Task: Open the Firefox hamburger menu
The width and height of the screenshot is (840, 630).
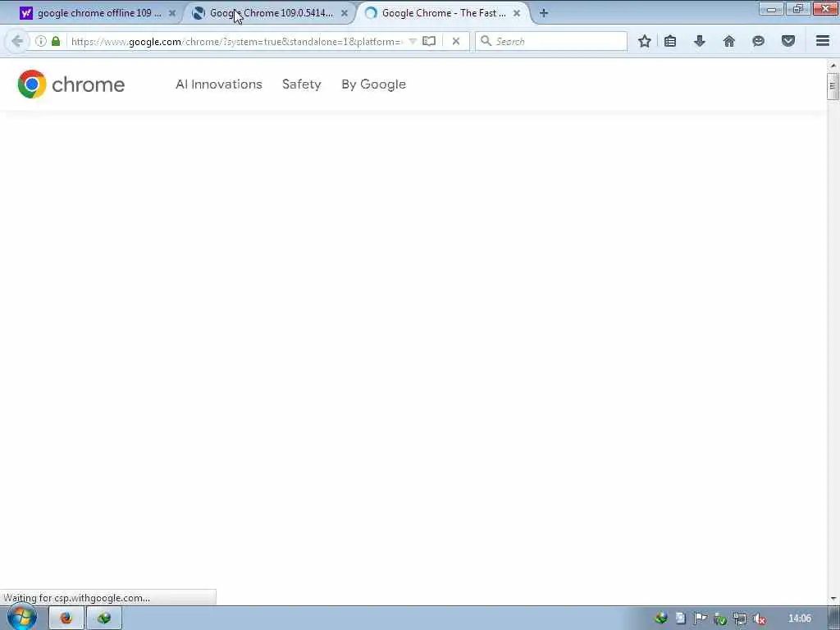Action: tap(823, 41)
